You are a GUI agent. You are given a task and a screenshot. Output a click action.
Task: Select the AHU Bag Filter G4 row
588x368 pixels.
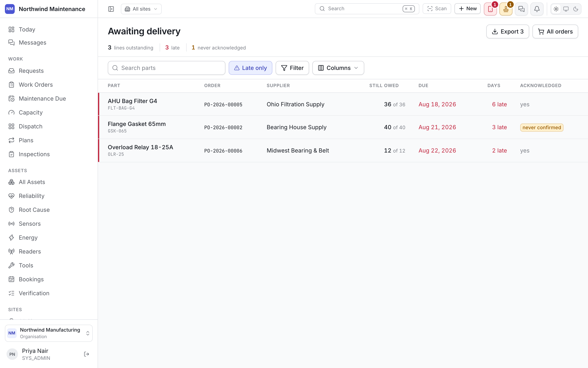pyautogui.click(x=343, y=104)
